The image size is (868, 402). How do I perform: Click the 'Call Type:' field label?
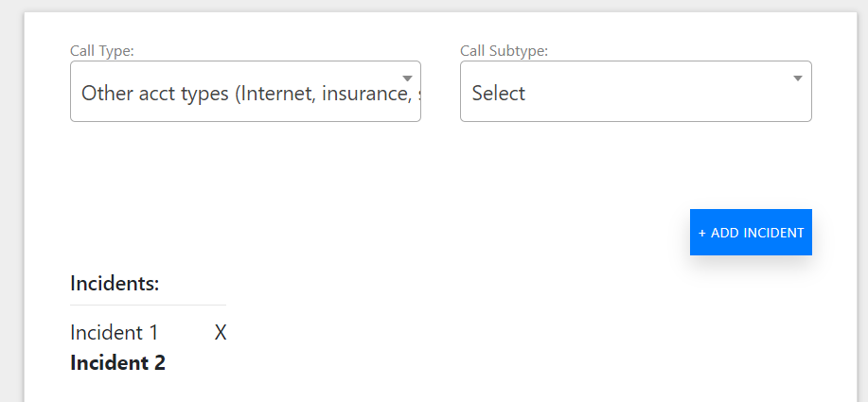tap(102, 51)
